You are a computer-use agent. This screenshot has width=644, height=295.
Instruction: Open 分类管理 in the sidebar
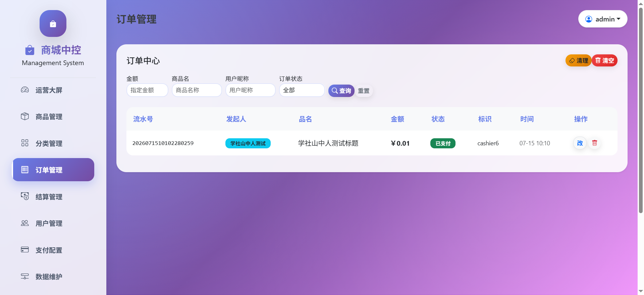(x=53, y=143)
